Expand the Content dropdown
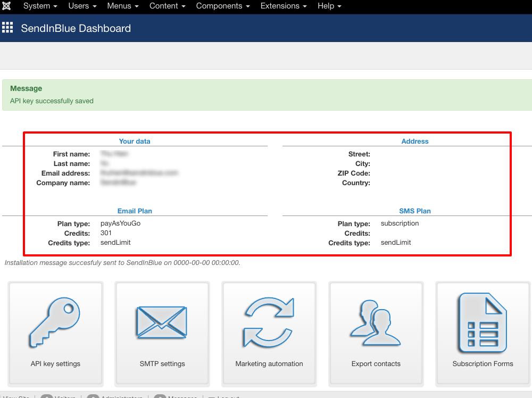This screenshot has height=398, width=532. point(167,6)
